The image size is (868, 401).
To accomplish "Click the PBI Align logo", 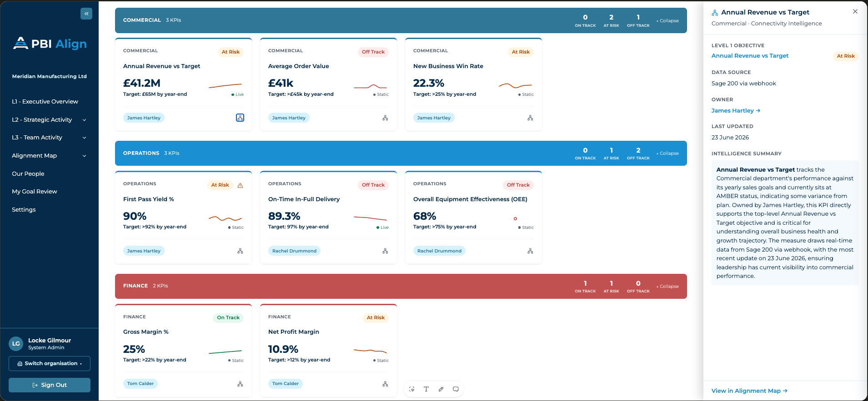I will (50, 44).
